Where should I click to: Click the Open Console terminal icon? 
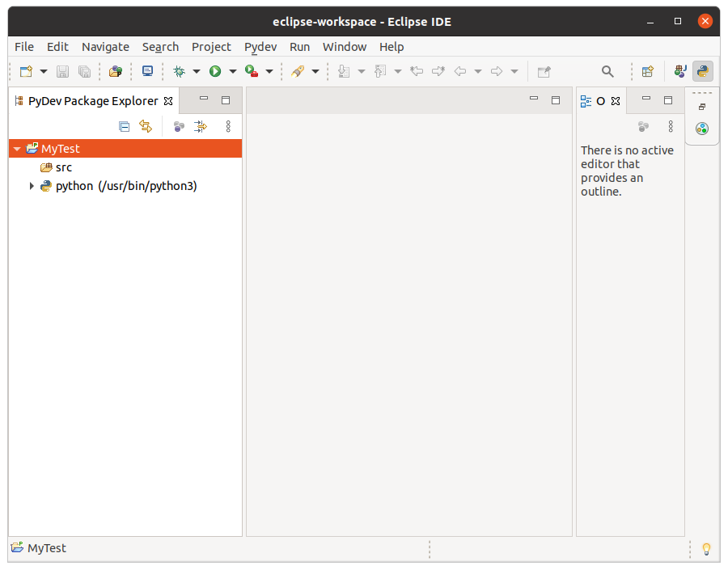pyautogui.click(x=147, y=71)
